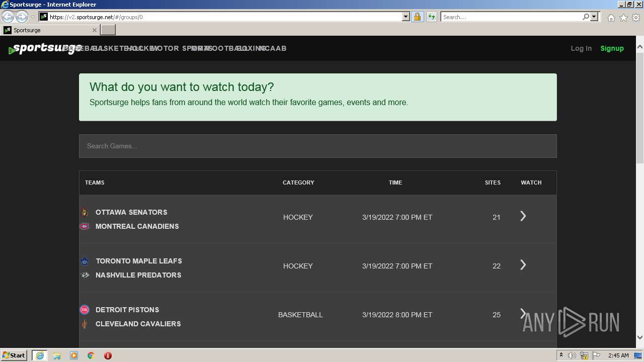Expand the address bar dropdown arrow

(406, 17)
